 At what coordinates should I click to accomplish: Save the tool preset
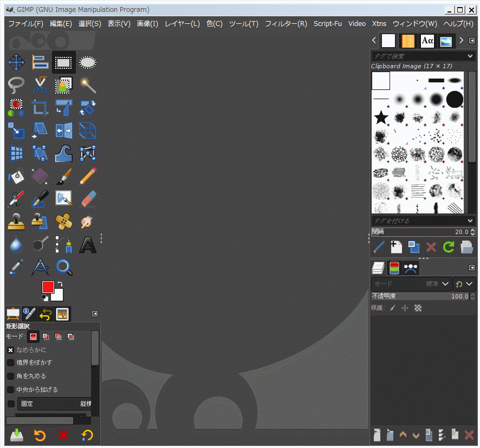click(17, 435)
